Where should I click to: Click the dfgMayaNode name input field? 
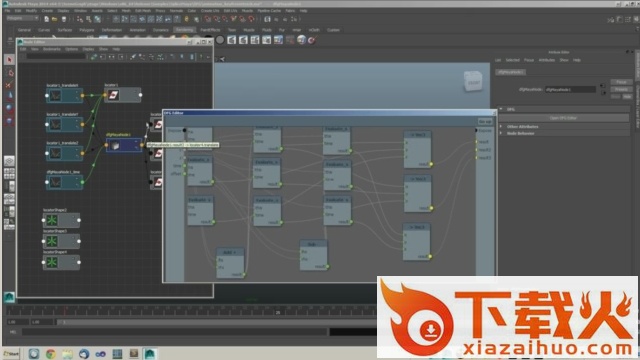(570, 89)
